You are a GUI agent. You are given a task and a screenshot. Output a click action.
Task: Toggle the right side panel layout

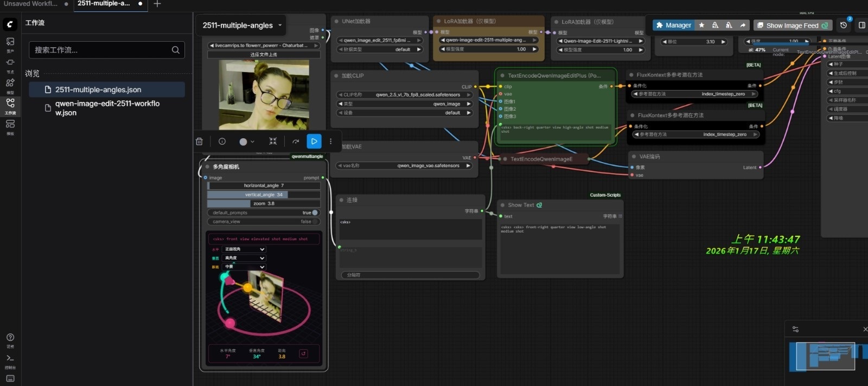pos(861,25)
